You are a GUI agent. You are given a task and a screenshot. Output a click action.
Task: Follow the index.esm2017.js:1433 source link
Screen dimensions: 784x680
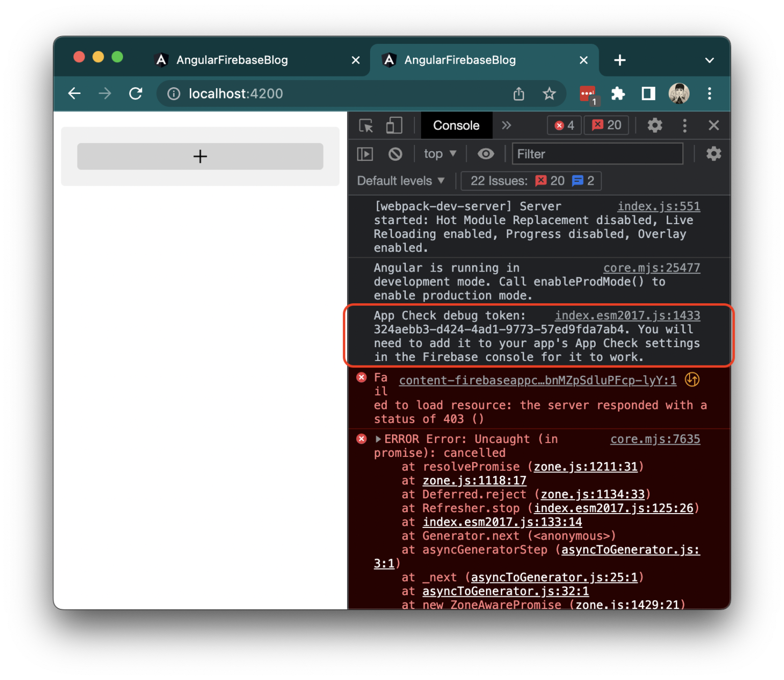point(627,315)
